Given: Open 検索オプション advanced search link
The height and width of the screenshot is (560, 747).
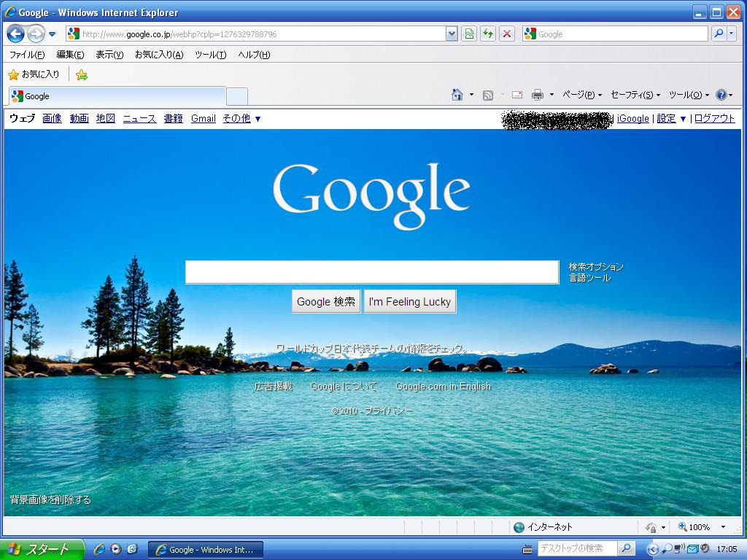Looking at the screenshot, I should tap(596, 267).
